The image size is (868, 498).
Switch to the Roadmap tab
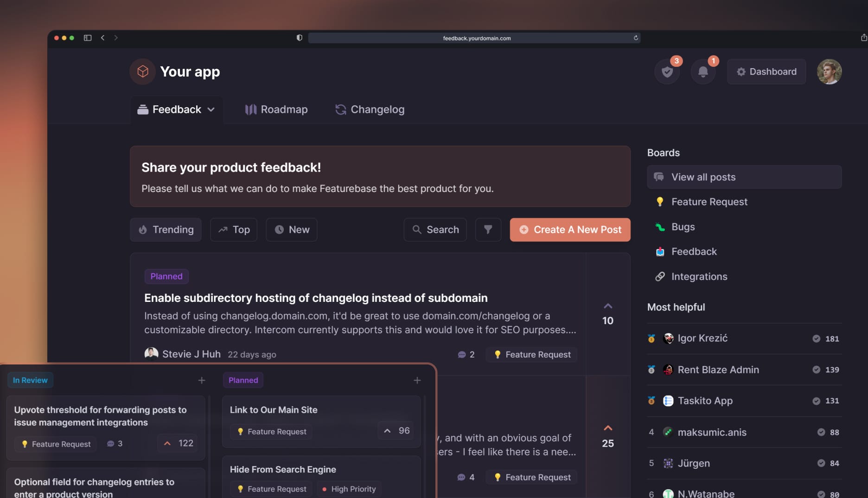(276, 109)
